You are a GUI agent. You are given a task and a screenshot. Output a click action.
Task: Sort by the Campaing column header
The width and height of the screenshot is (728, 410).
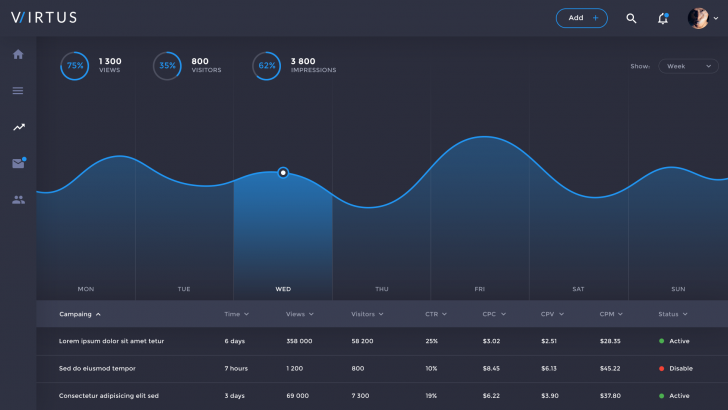point(80,314)
